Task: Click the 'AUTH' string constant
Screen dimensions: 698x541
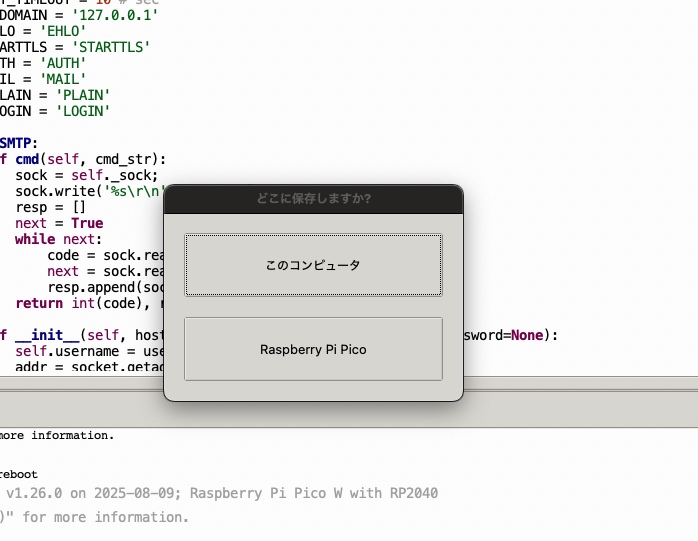Action: (x=63, y=63)
